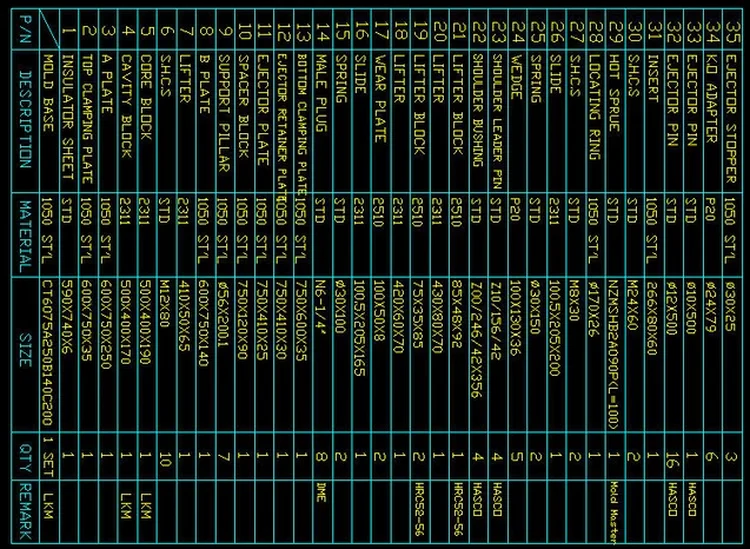Viewport: 750px width, 549px height.
Task: Click part number 35
Action: click(x=731, y=33)
